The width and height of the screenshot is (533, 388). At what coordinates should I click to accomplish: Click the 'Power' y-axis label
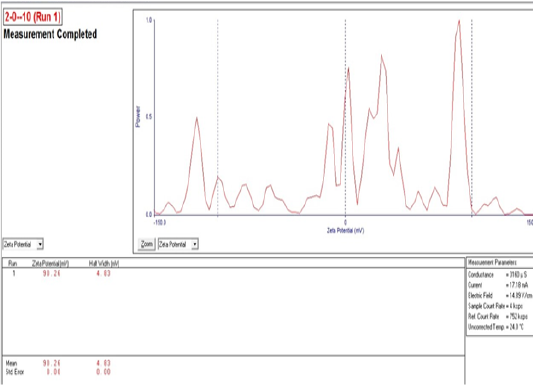point(138,116)
